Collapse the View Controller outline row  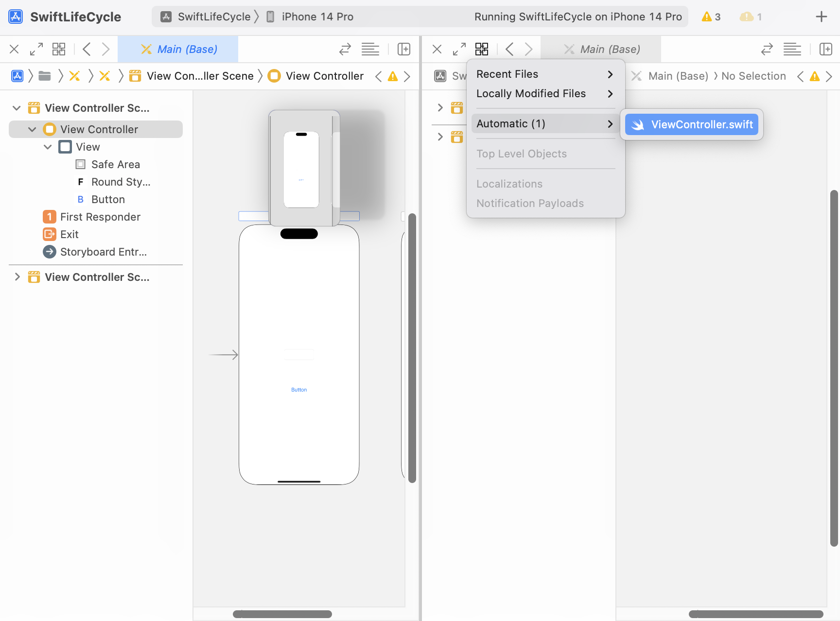click(x=32, y=129)
